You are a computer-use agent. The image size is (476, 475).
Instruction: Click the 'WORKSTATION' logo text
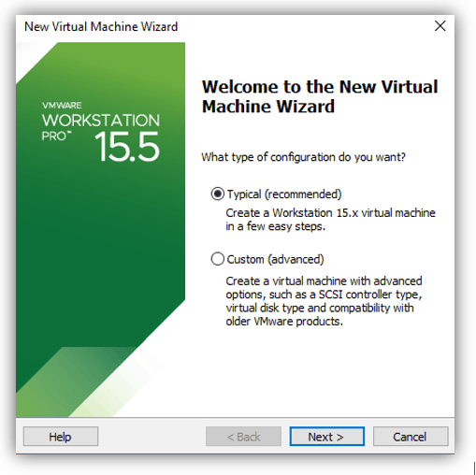101,121
